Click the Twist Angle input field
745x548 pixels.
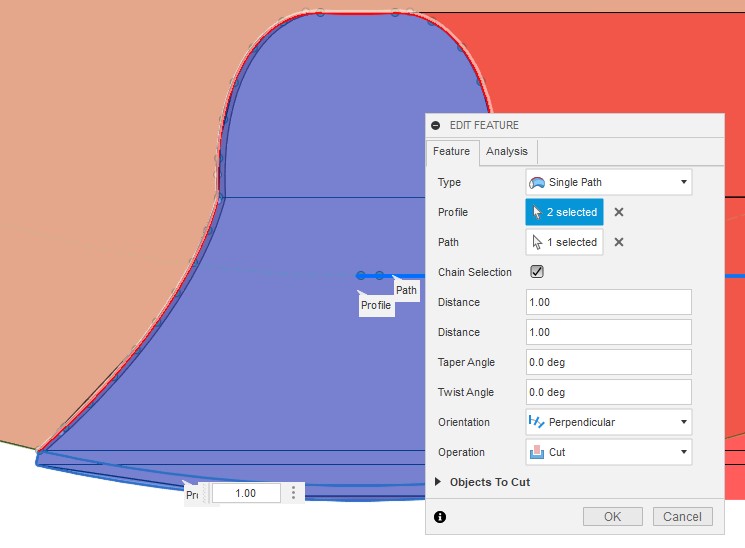608,392
